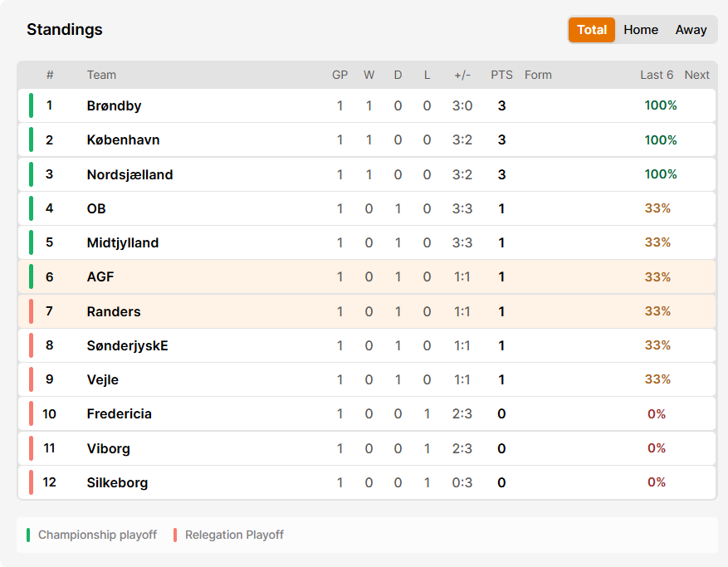The width and height of the screenshot is (728, 567).
Task: Open the SønderjyskE team link
Action: coord(127,345)
